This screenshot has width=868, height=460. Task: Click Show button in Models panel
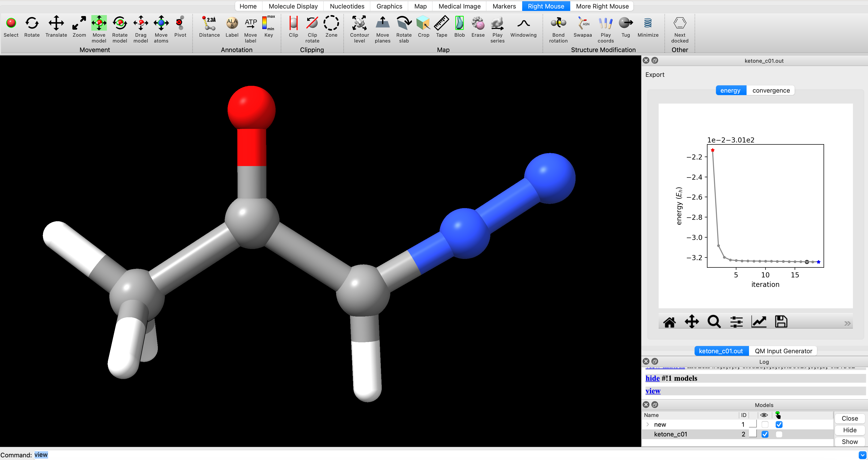point(850,442)
